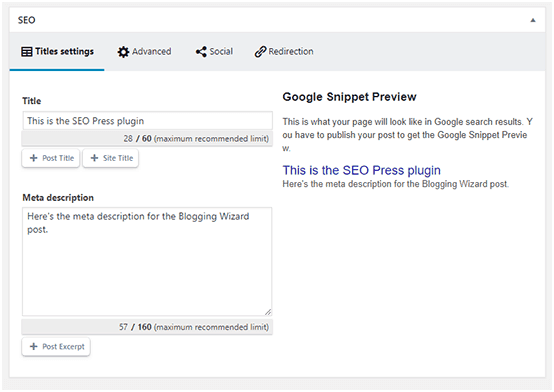
Task: Click the plus icon on Post Excerpt button
Action: click(34, 346)
